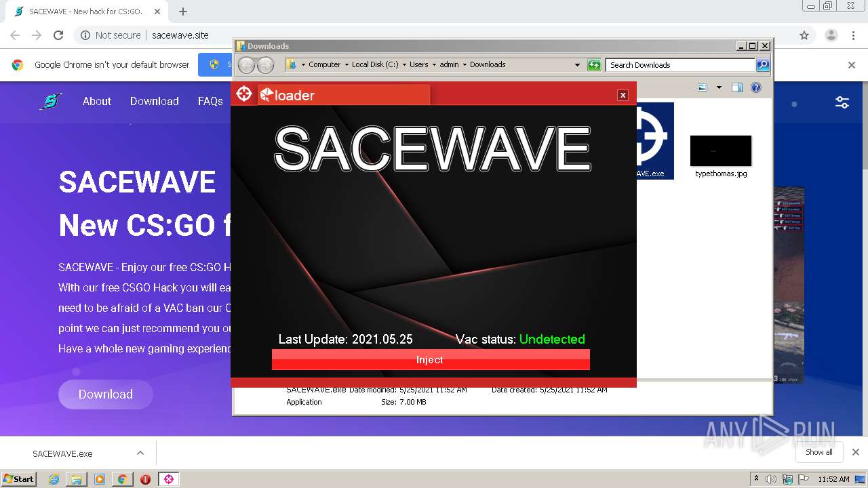Open SACEWAVE.exe download item in shelf

(x=62, y=453)
